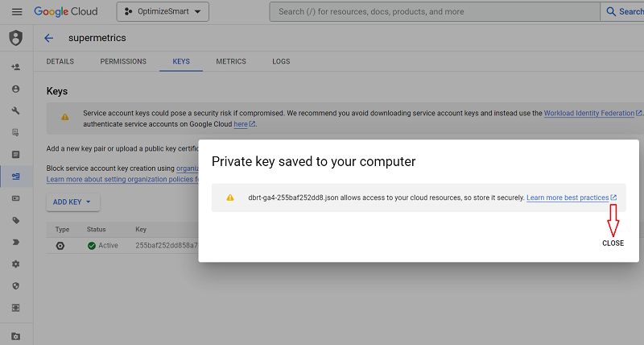
Task: Focus the resources search field
Action: click(435, 11)
